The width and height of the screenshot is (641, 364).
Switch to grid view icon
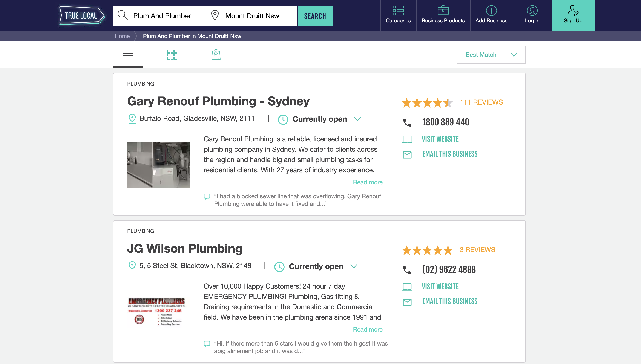[x=172, y=55]
